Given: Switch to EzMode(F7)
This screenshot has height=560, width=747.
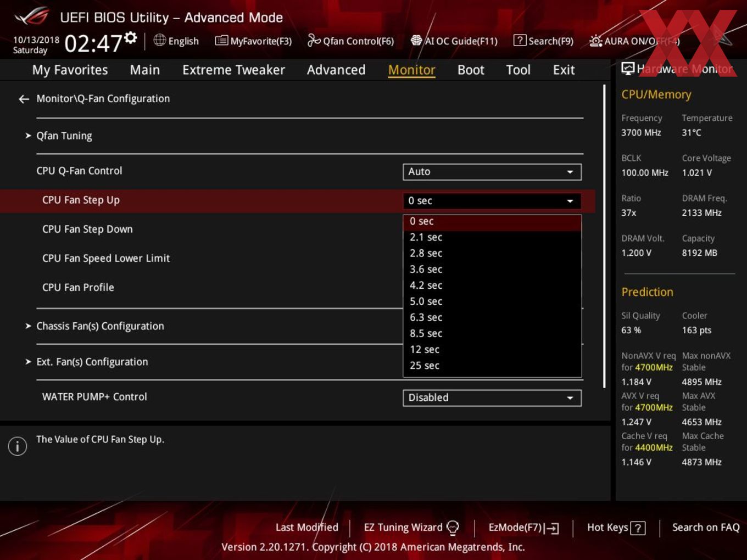Looking at the screenshot, I should pyautogui.click(x=523, y=528).
